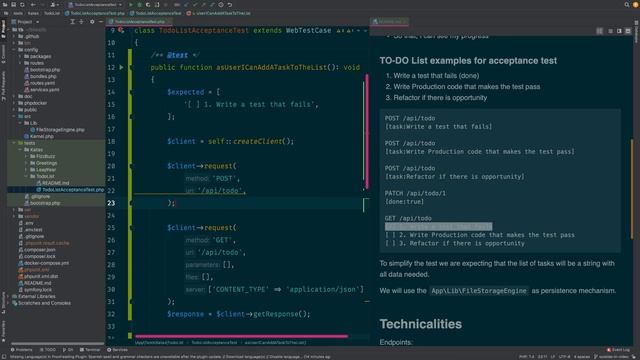Open the Project view selector dropdown
Image resolution: width=640 pixels, height=360 pixels.
(25, 22)
